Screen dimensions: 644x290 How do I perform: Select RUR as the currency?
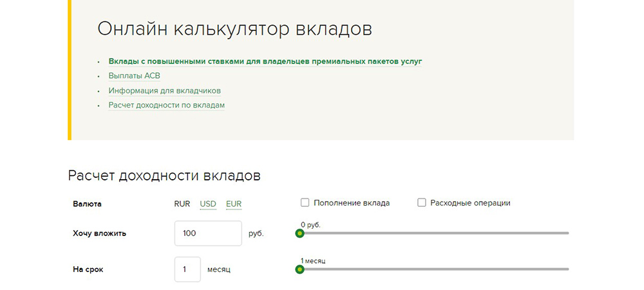pos(182,204)
